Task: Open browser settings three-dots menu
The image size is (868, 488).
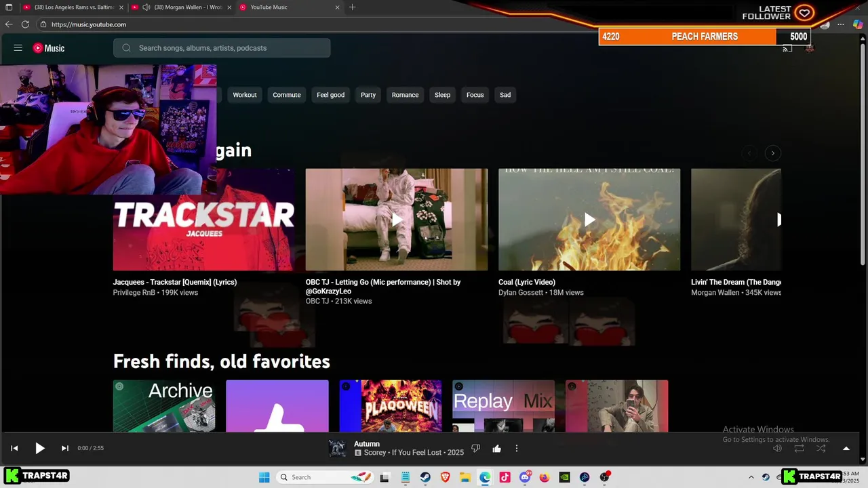Action: pyautogui.click(x=841, y=24)
